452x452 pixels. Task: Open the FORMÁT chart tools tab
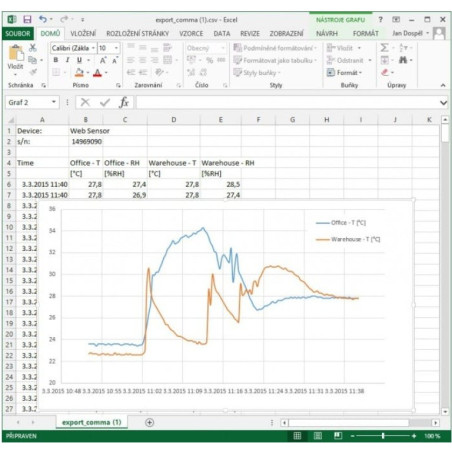pos(365,33)
